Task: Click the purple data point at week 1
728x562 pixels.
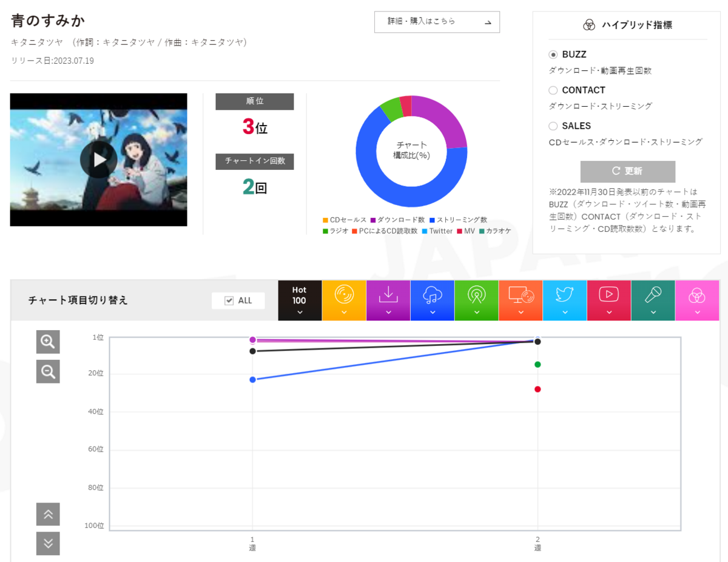Action: tap(252, 340)
